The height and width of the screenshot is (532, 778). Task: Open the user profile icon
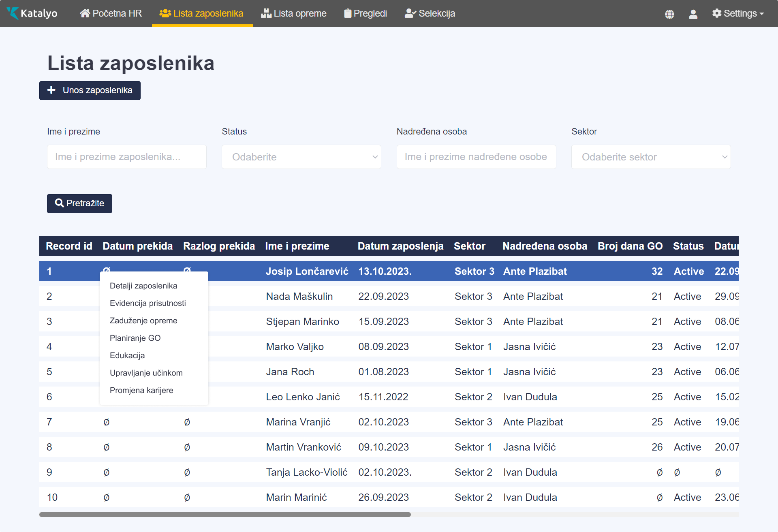pyautogui.click(x=693, y=14)
